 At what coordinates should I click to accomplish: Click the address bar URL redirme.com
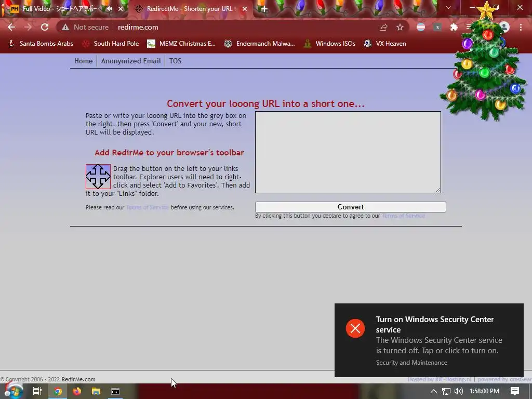[138, 27]
